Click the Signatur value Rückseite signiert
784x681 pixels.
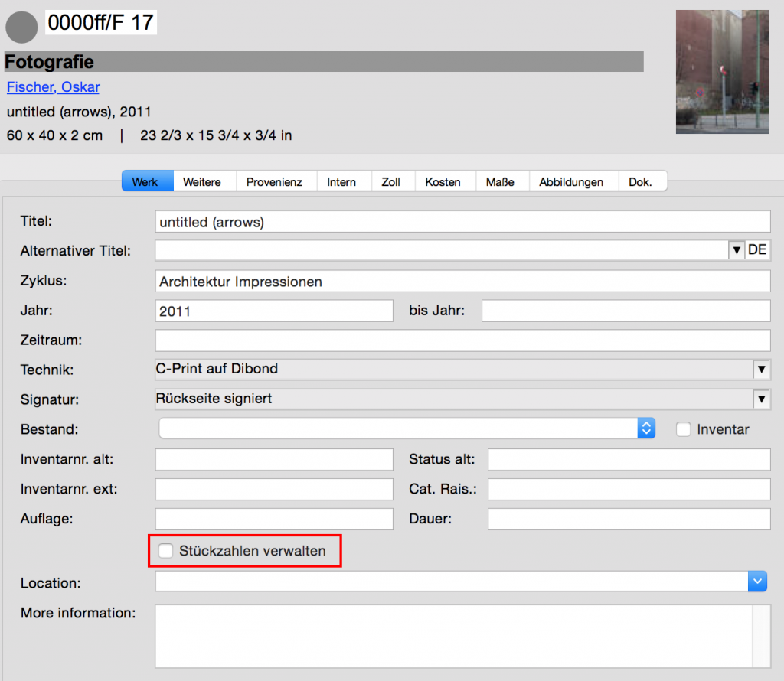(x=214, y=399)
